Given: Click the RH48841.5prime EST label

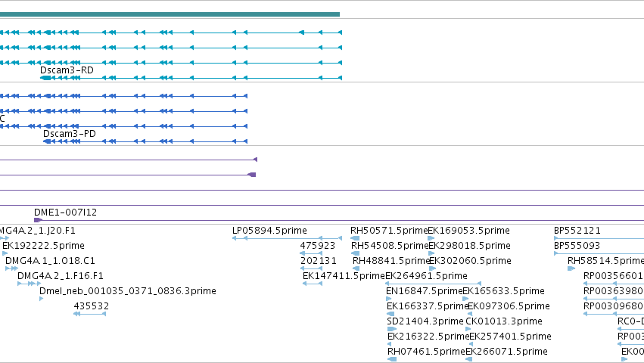Looking at the screenshot, I should pyautogui.click(x=391, y=261).
